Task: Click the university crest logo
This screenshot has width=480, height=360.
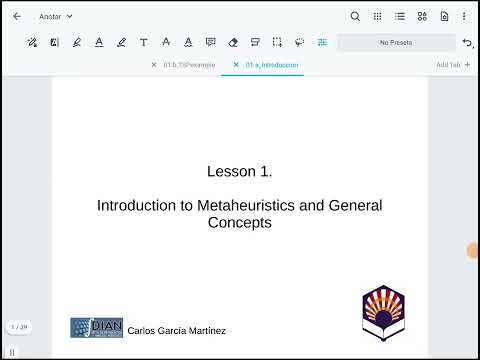Action: (x=384, y=313)
